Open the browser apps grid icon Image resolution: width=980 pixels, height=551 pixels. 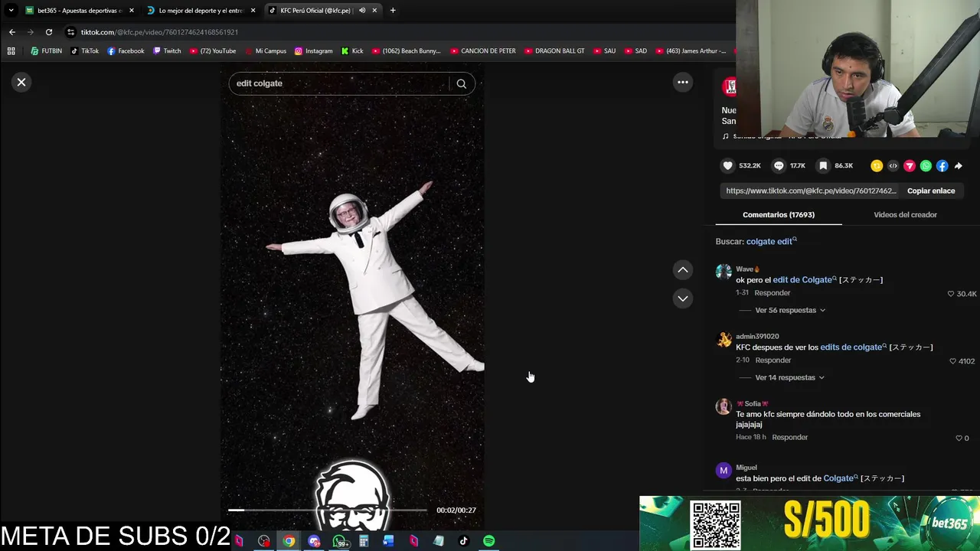coord(11,51)
